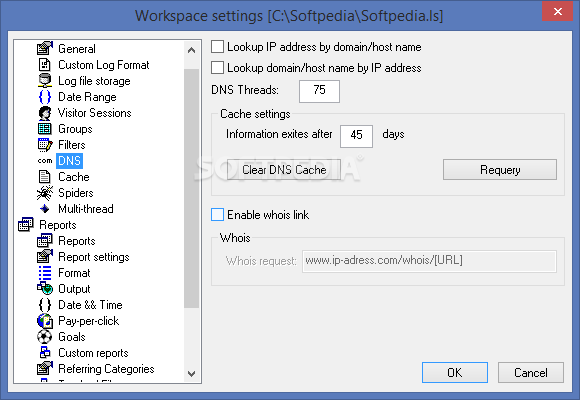
Task: Click the Custom reports icon
Action: click(45, 352)
